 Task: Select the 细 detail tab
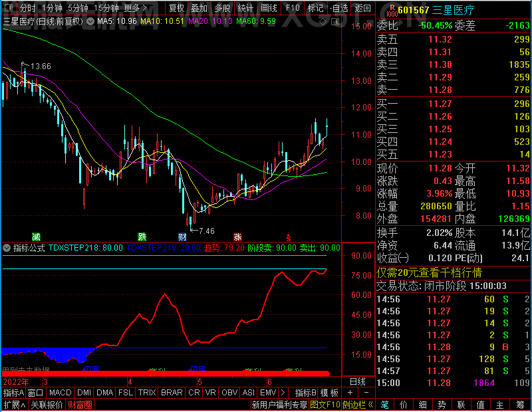tap(423, 405)
